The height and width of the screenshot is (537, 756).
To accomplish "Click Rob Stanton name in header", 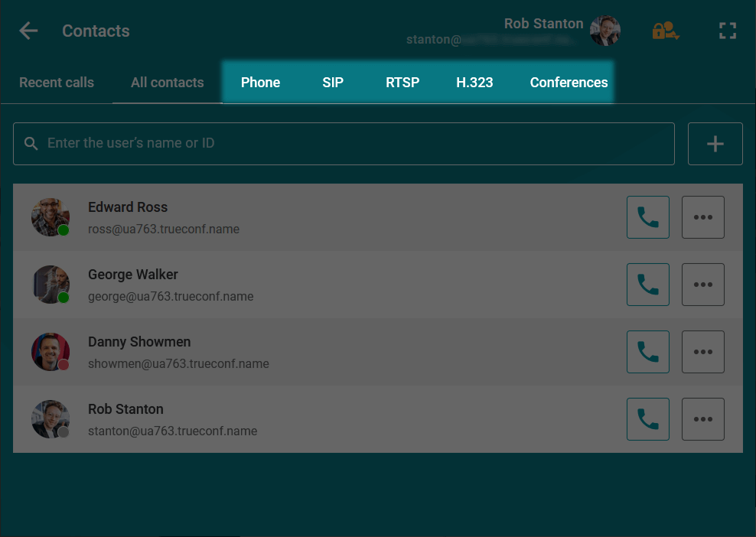I will [x=544, y=24].
